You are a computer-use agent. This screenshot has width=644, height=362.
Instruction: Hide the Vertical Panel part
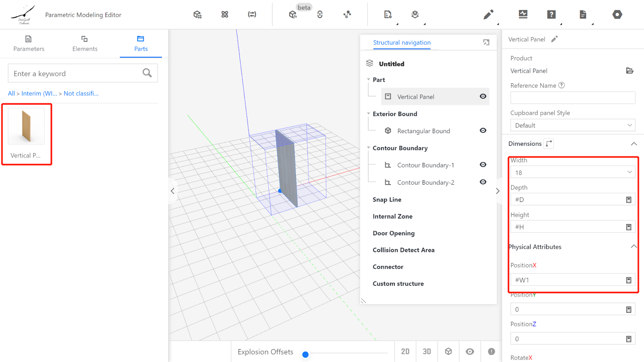point(483,97)
